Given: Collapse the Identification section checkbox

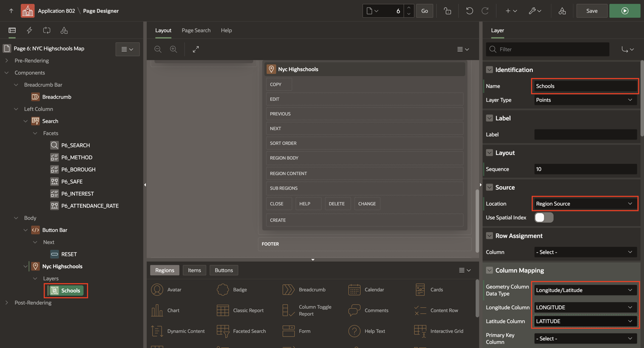Looking at the screenshot, I should 490,70.
